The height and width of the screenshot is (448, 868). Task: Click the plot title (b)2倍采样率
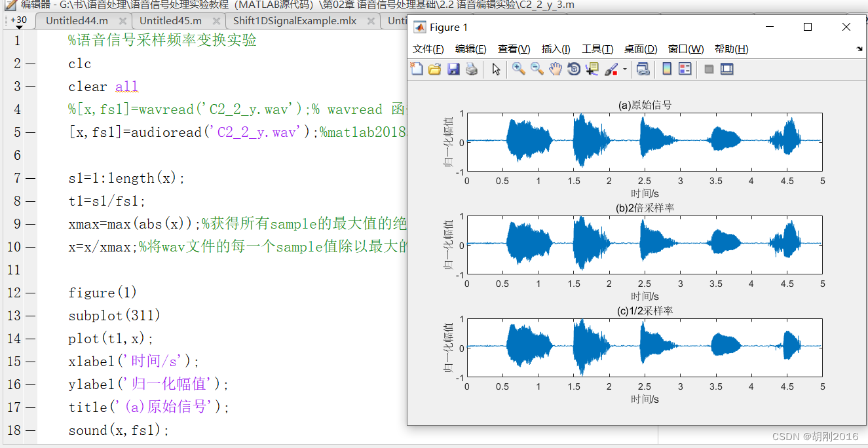pos(645,208)
